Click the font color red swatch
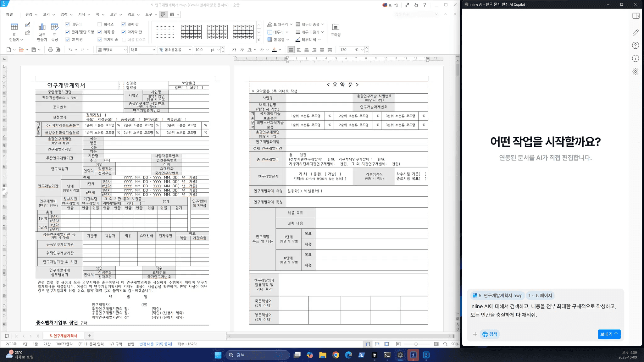This screenshot has height=362, width=644. [x=274, y=50]
